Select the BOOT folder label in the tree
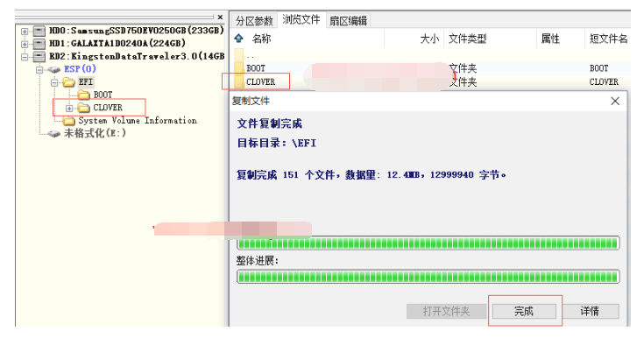The image size is (644, 338). 103,95
